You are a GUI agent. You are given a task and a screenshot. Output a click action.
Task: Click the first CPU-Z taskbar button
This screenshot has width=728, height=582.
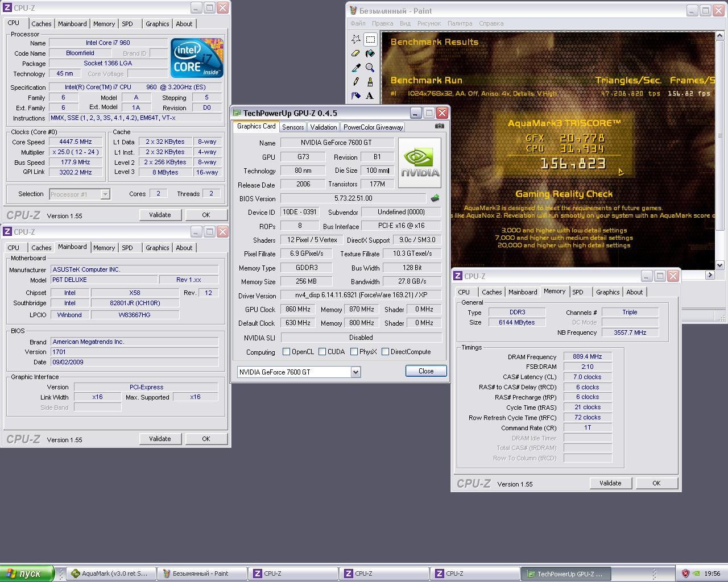(x=292, y=573)
